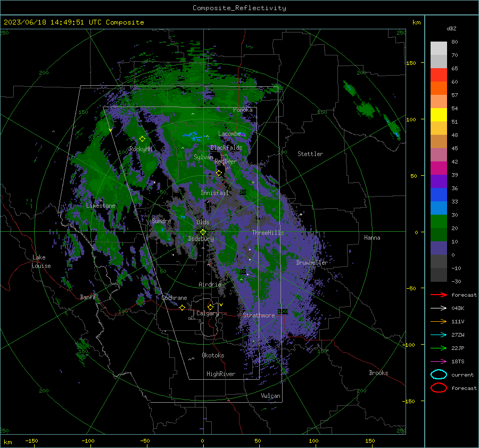Click the Olds city label
The height and width of the screenshot is (448, 479).
coord(203,222)
